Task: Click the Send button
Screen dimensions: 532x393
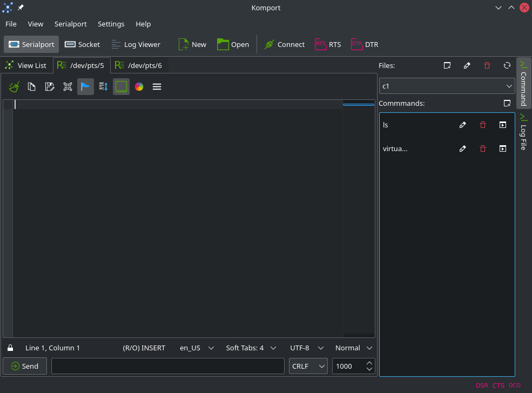Action: tap(25, 366)
